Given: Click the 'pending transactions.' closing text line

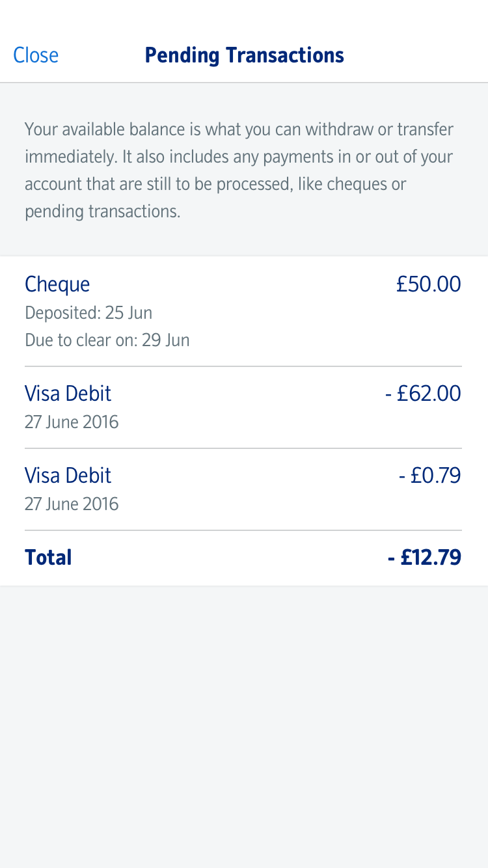Looking at the screenshot, I should 102,211.
